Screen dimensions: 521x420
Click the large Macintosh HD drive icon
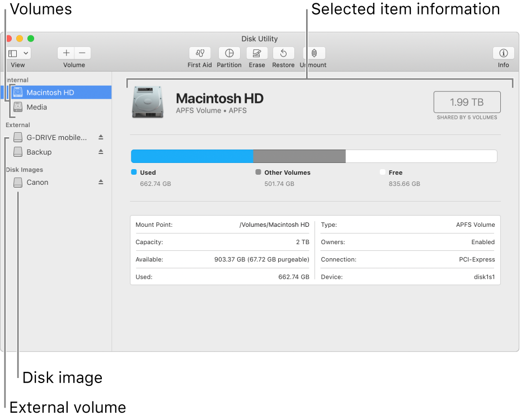148,102
